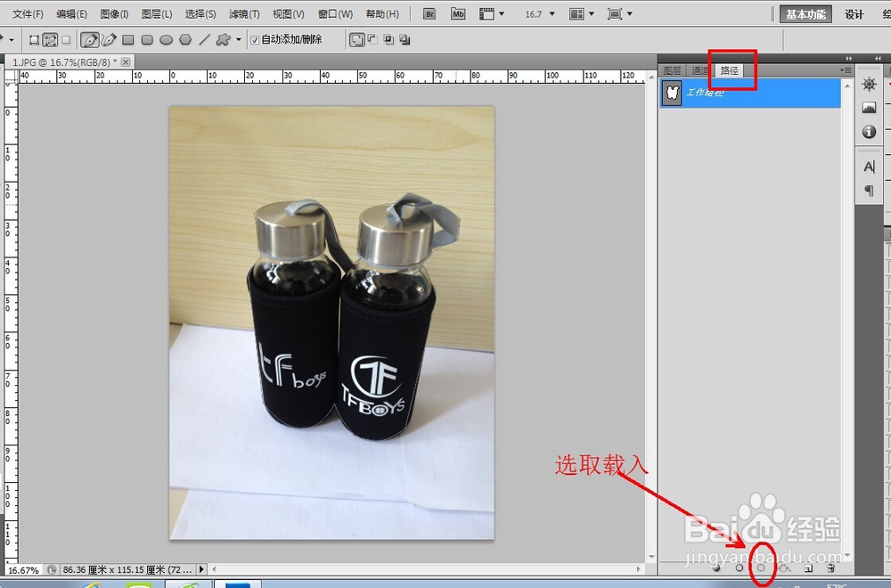Expand the collapsed dock icons arrows
Viewport: 891px width, 588px height.
878,58
